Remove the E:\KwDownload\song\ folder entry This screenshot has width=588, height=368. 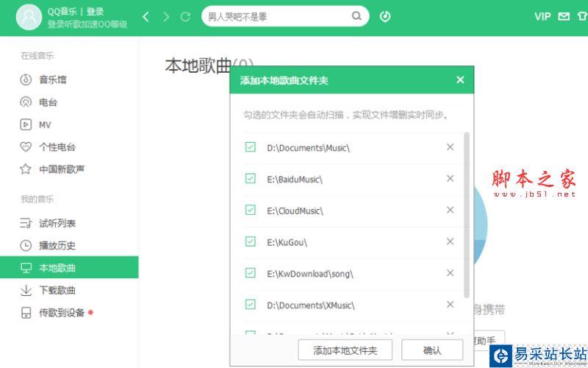[451, 272]
